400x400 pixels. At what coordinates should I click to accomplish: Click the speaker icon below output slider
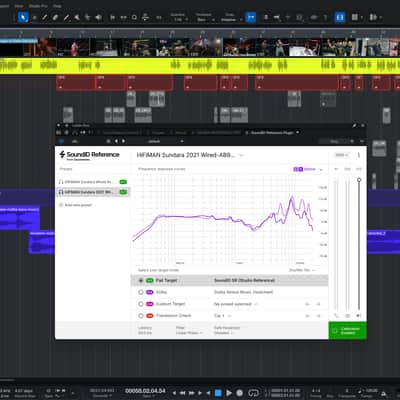point(359,316)
